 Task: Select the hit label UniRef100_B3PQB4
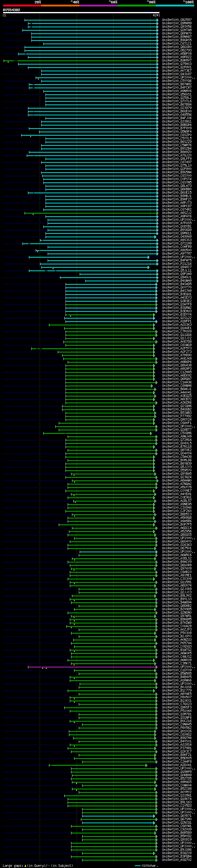pyautogui.click(x=177, y=857)
